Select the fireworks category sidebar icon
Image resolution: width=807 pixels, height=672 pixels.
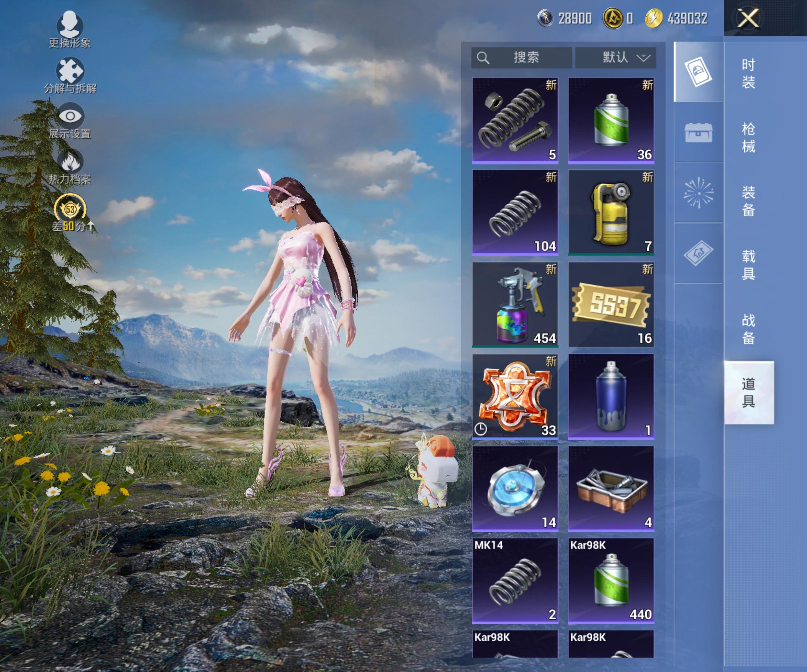click(x=698, y=192)
